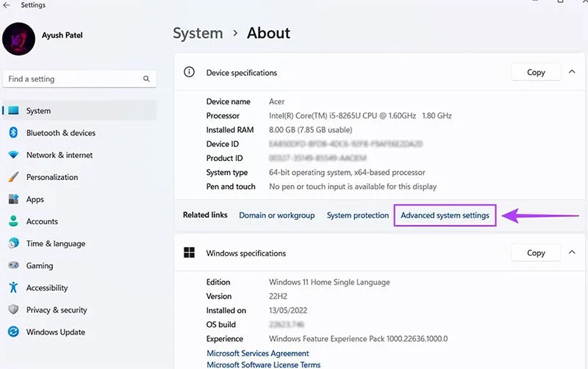The height and width of the screenshot is (369, 588).
Task: Click the Windows logo icon by specifications
Action: (189, 252)
